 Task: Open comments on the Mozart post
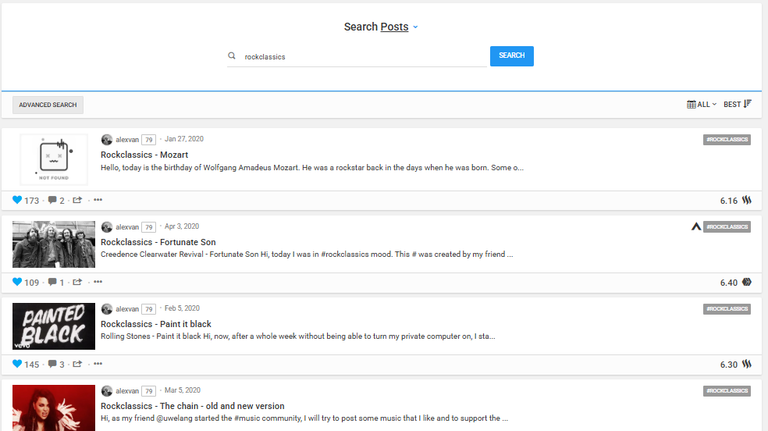tap(52, 200)
